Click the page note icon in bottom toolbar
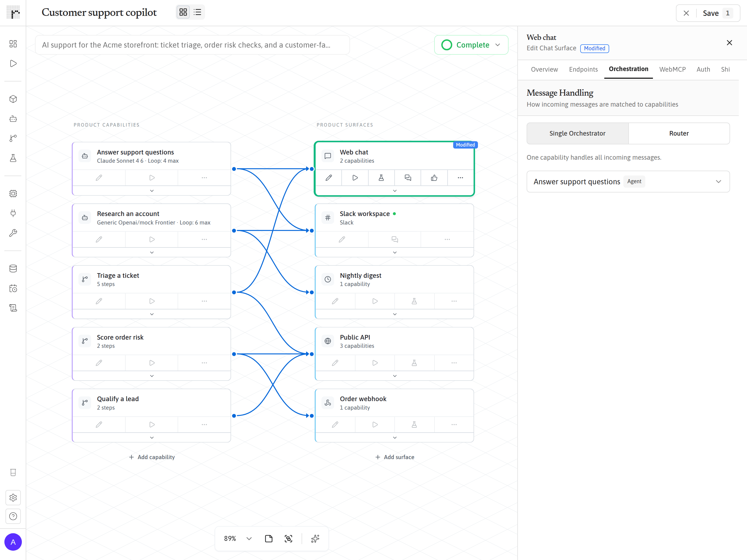Screen dimensions: 747x560 pos(269,538)
